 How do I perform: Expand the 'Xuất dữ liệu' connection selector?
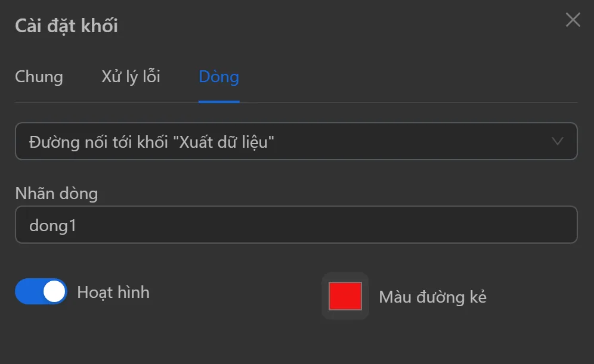tap(296, 141)
